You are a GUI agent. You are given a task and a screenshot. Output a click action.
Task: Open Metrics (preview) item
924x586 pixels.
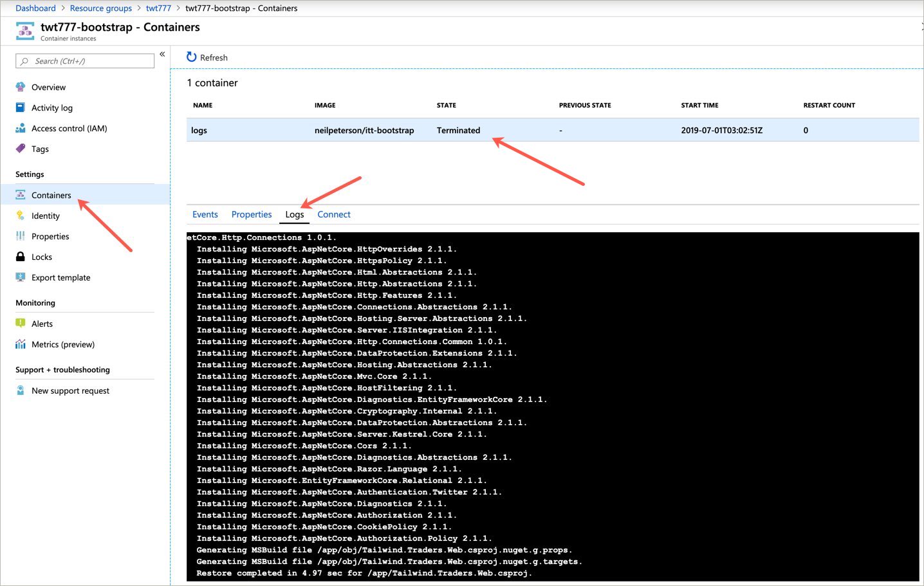(63, 345)
